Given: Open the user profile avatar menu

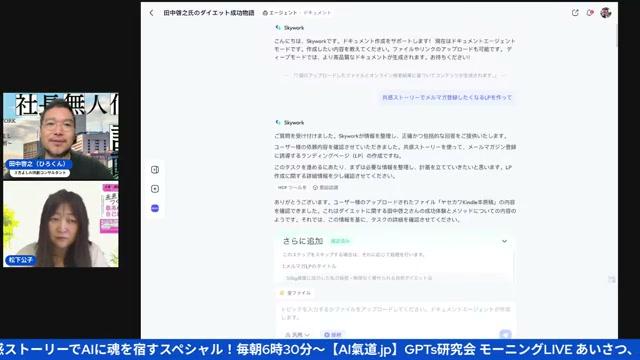Looking at the screenshot, I should (606, 13).
